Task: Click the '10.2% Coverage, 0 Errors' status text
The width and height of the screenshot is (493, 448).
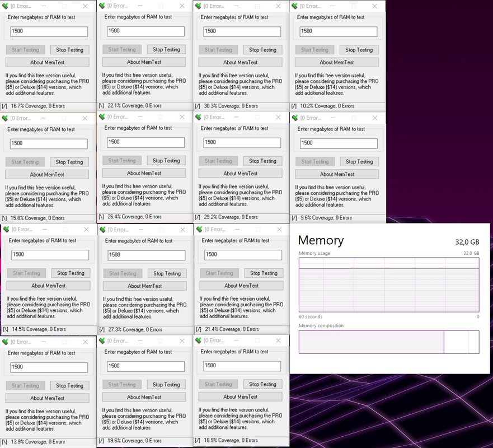Action: coord(327,106)
